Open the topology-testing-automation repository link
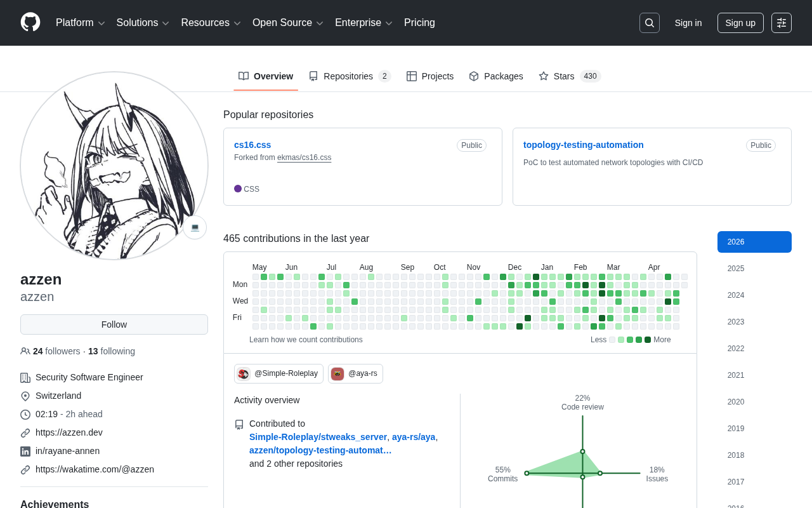 583,145
